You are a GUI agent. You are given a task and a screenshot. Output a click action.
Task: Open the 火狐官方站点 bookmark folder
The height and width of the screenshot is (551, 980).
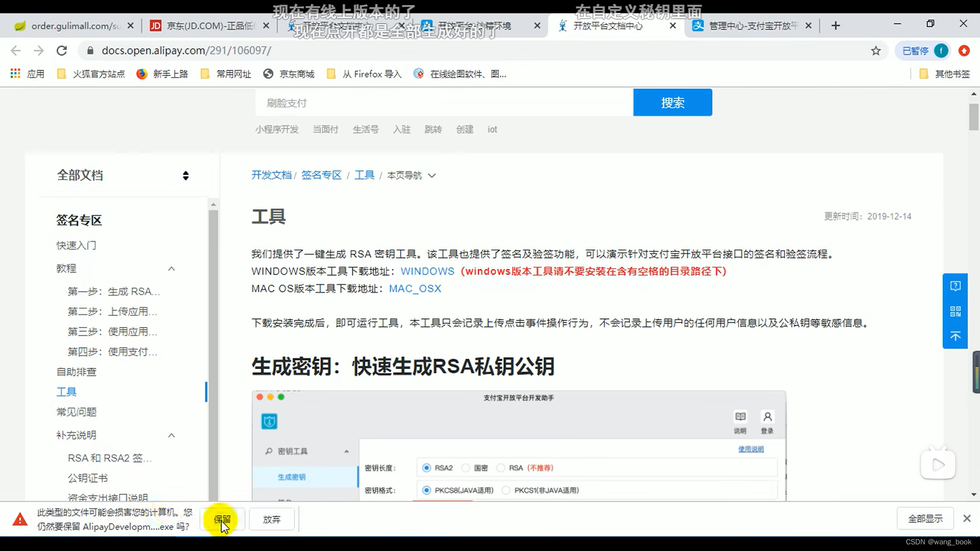91,74
